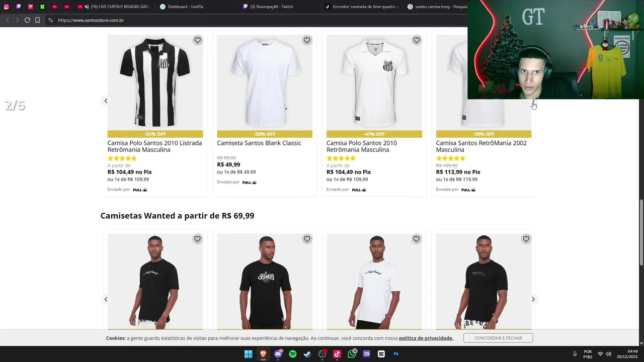Open the Discord taskbar icon
This screenshot has width=644, height=362.
pos(278,354)
